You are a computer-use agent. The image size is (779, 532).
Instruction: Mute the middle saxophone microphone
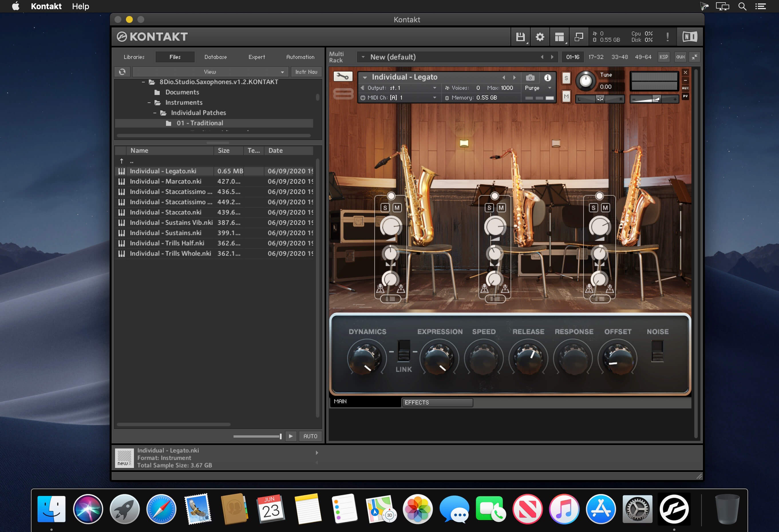pos(501,208)
